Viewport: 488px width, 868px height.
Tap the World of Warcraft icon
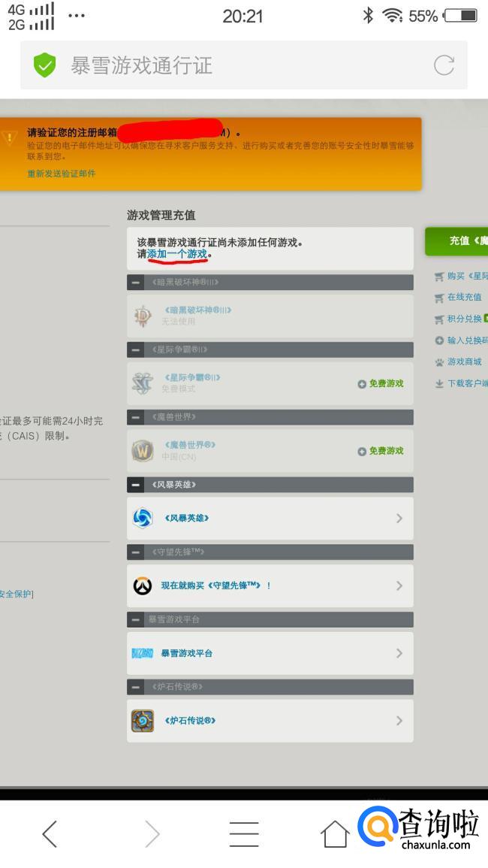coord(143,451)
